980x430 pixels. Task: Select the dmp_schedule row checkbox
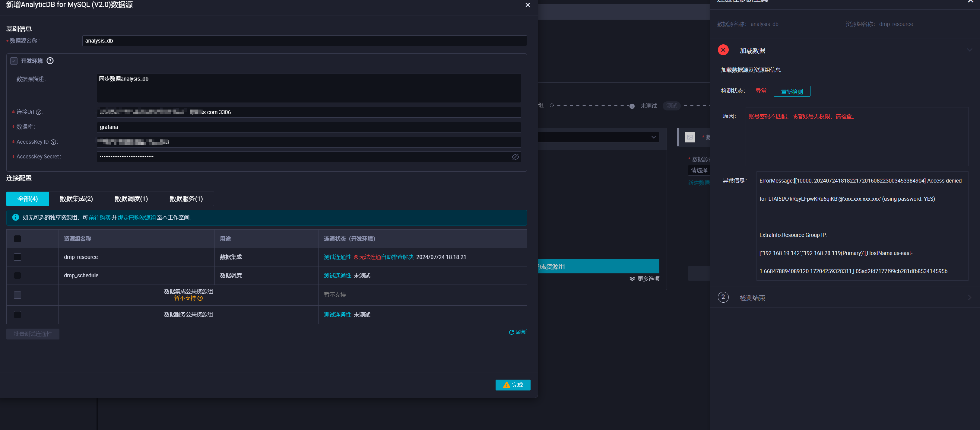pos(17,276)
